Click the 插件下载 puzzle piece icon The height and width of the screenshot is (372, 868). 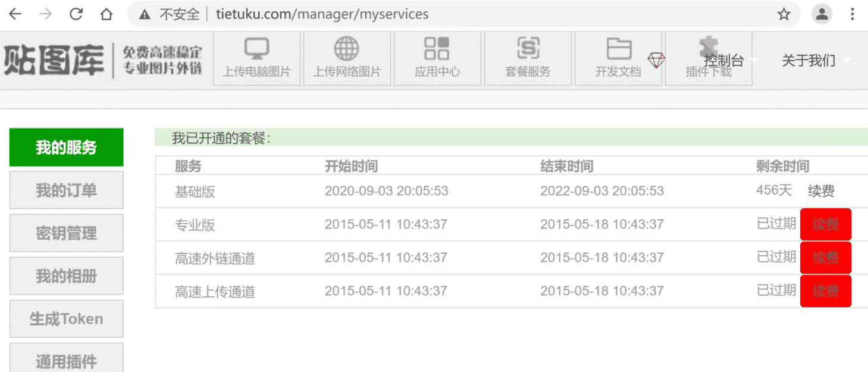click(x=708, y=49)
